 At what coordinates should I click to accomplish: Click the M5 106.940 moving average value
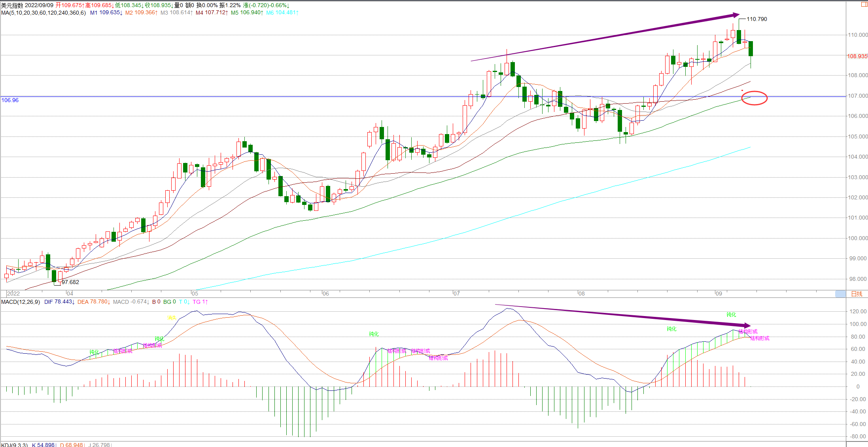[x=247, y=13]
